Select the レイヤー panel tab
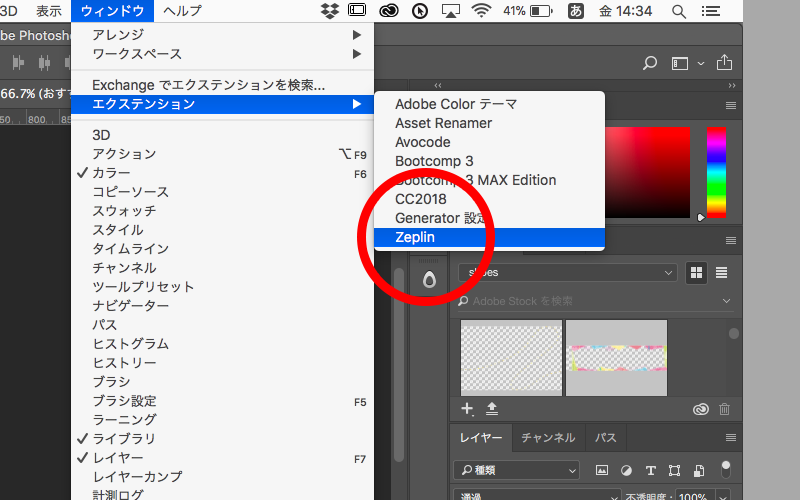 [x=481, y=438]
